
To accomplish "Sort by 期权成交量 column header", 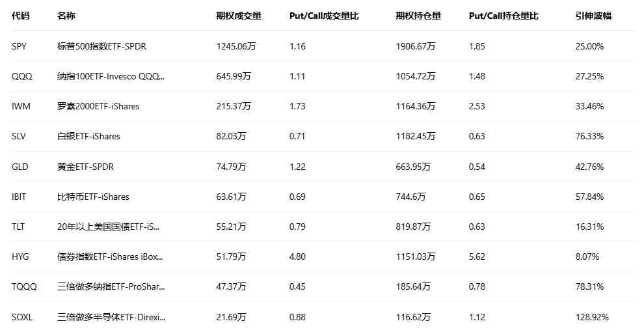I will coord(239,16).
